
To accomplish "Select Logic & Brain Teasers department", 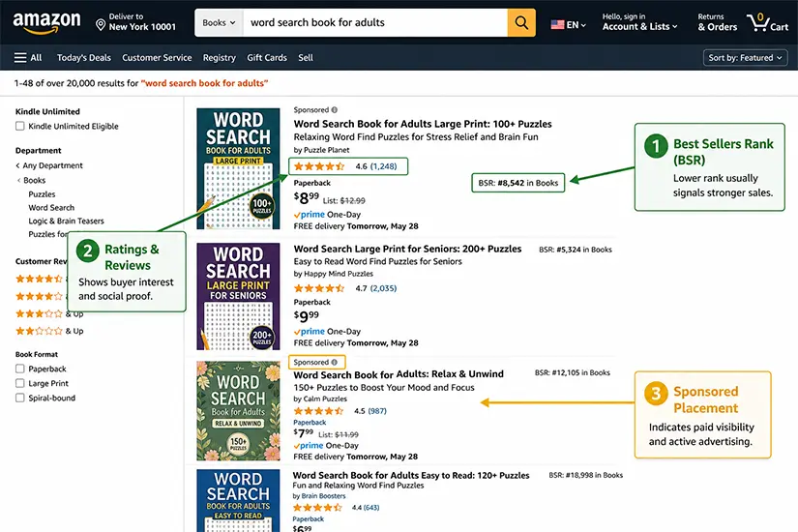I will point(66,221).
